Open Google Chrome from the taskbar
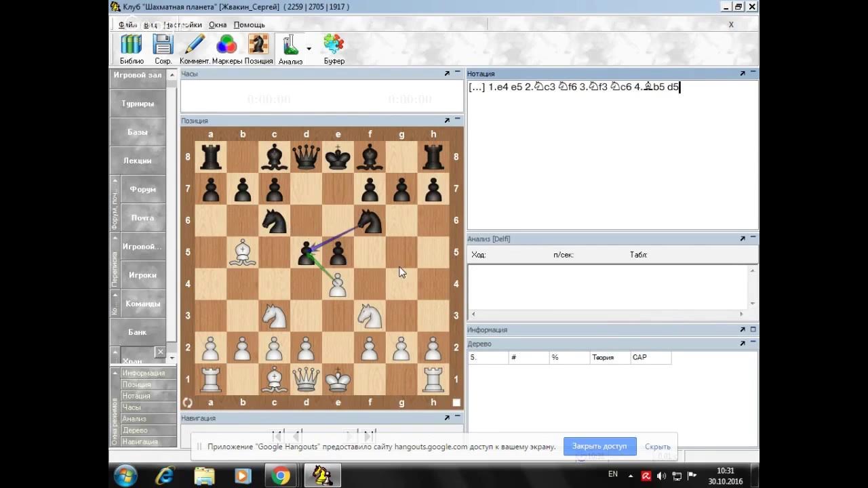The width and height of the screenshot is (868, 488). [280, 476]
